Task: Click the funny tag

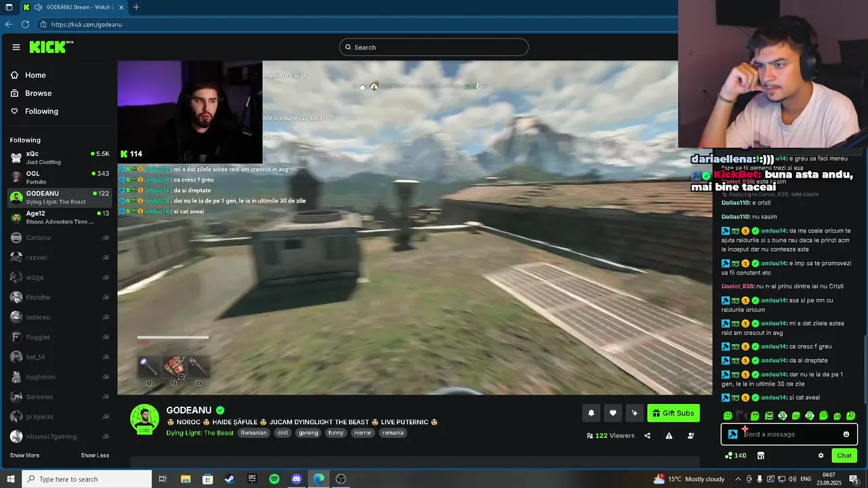Action: click(x=336, y=432)
